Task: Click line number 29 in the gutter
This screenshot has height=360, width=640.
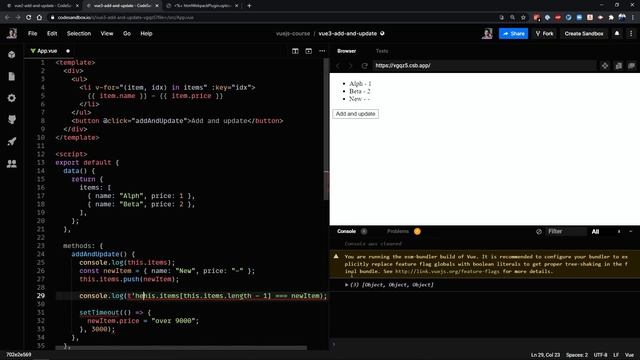Action: pyautogui.click(x=41, y=296)
